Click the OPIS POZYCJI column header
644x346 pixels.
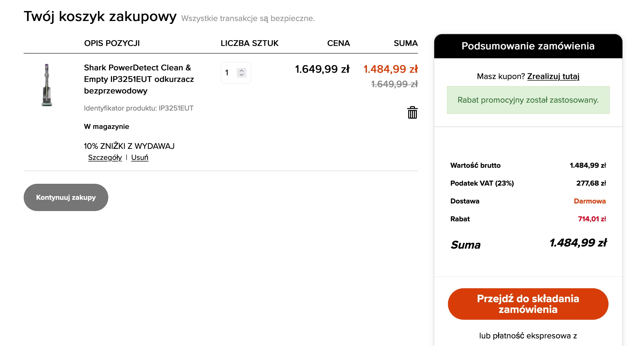112,43
